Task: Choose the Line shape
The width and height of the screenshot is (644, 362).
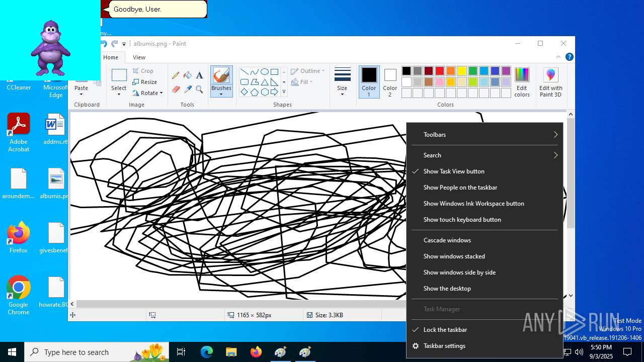Action: (244, 72)
